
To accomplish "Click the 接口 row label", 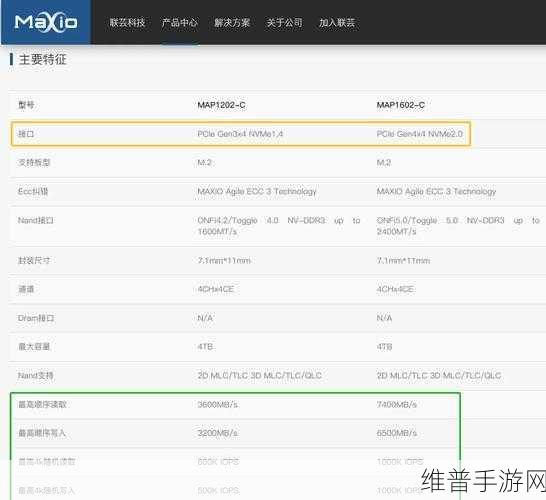I will click(x=26, y=134).
